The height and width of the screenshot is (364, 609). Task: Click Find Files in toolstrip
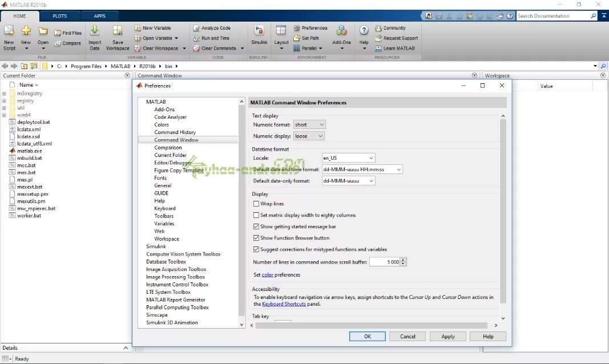tap(68, 33)
